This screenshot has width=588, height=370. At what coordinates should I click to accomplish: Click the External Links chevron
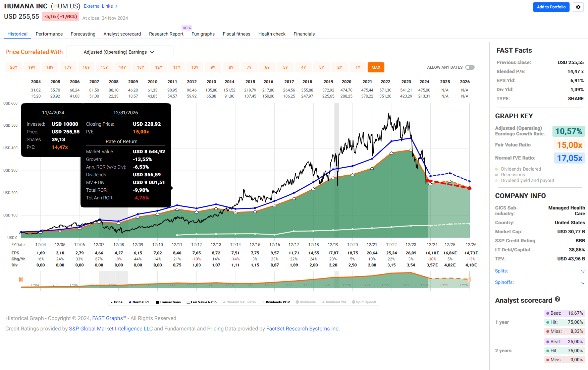(x=116, y=6)
